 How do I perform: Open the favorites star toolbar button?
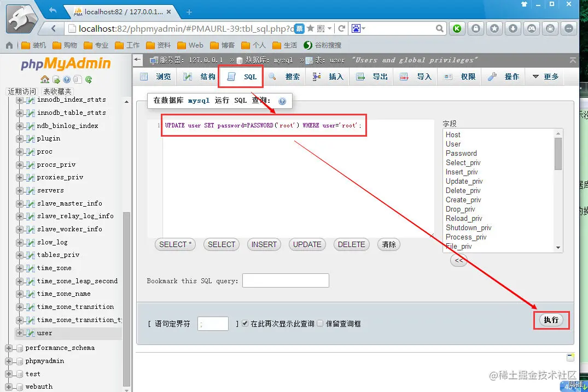(494, 28)
